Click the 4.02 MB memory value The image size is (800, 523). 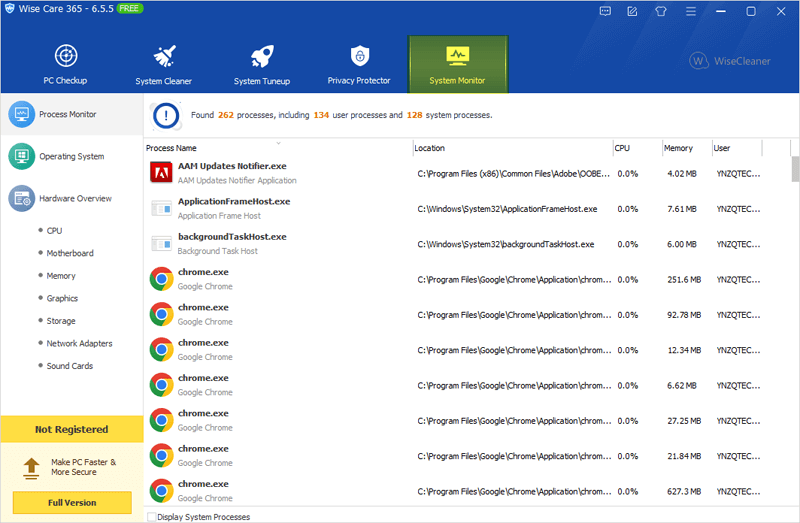[x=682, y=174]
